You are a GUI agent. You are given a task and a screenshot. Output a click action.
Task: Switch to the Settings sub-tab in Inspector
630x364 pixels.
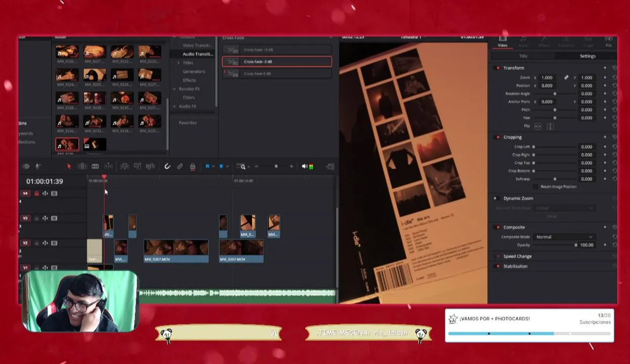click(587, 56)
